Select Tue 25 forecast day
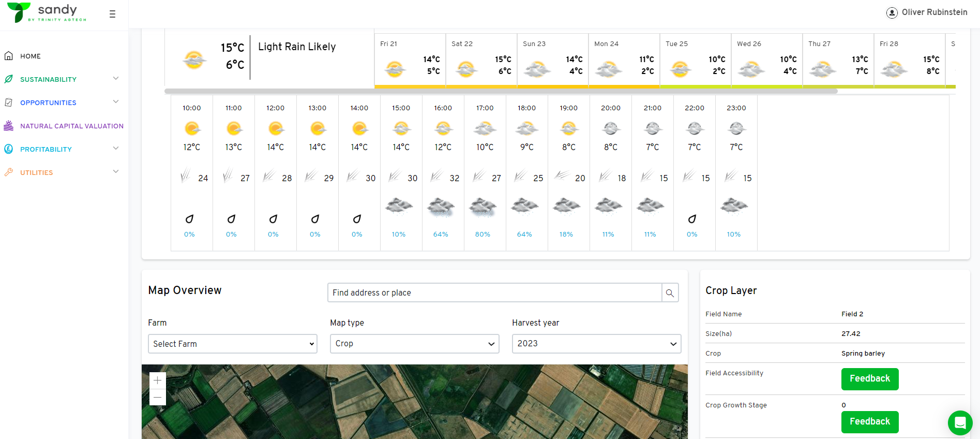This screenshot has width=980, height=439. click(x=696, y=61)
